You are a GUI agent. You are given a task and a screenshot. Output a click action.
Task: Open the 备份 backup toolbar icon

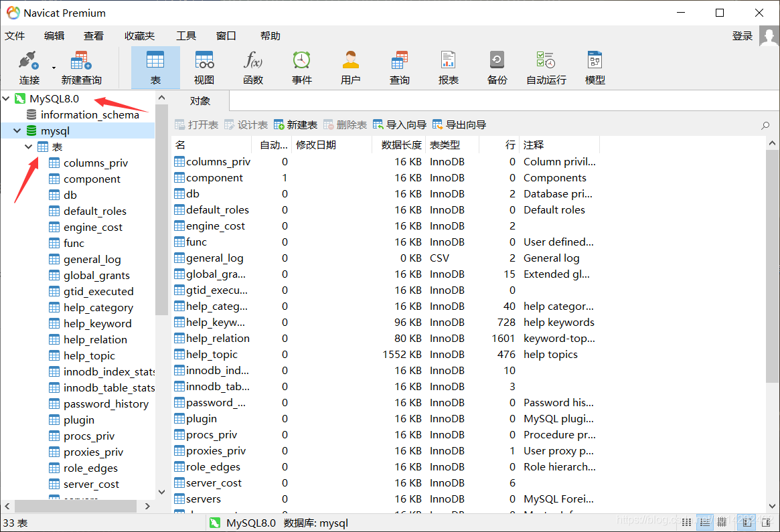(497, 68)
